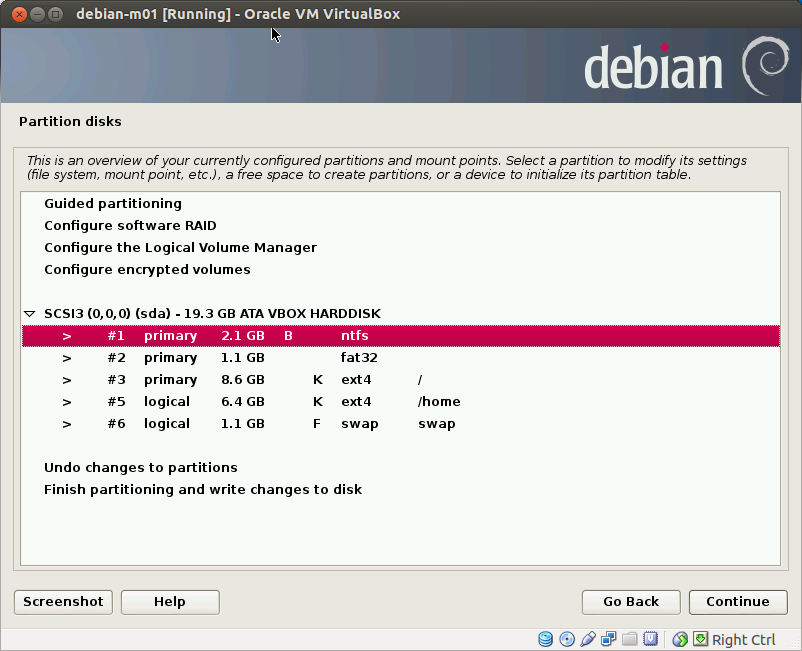
Task: Select Undo changes to partitions
Action: pos(400,467)
